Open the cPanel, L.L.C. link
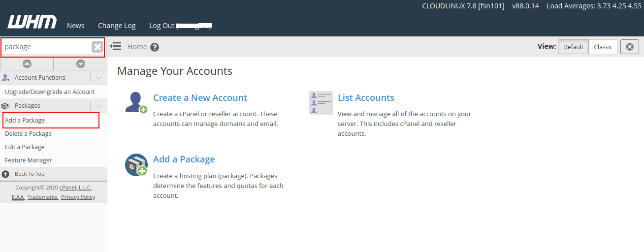The image size is (644, 252). click(76, 188)
